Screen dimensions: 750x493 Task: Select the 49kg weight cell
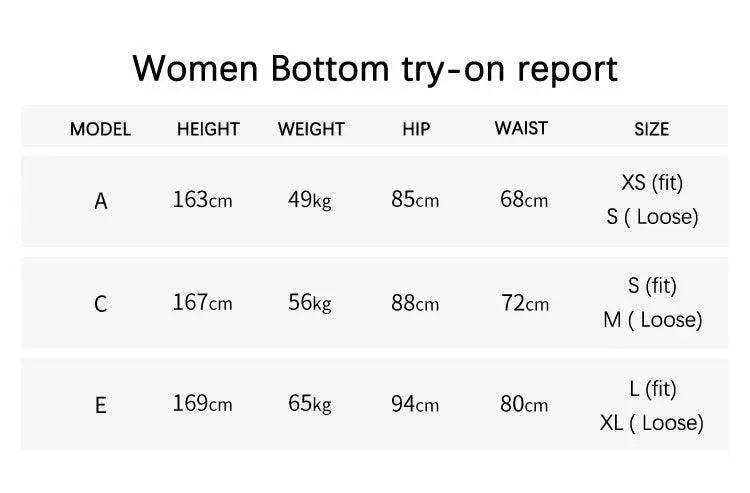[309, 200]
